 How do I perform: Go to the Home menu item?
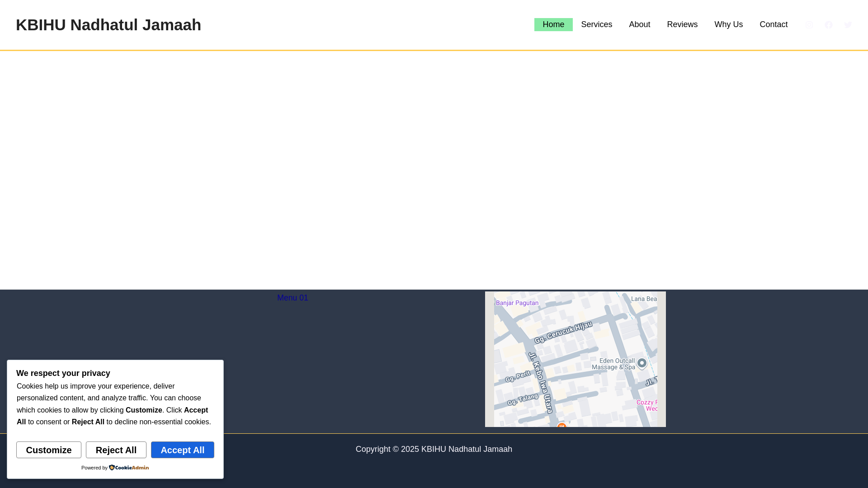tap(553, 24)
